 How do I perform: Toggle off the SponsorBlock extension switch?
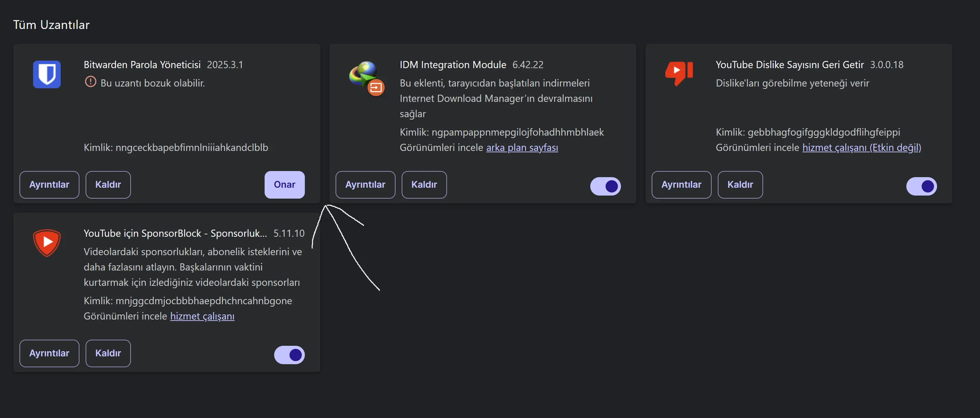point(289,355)
